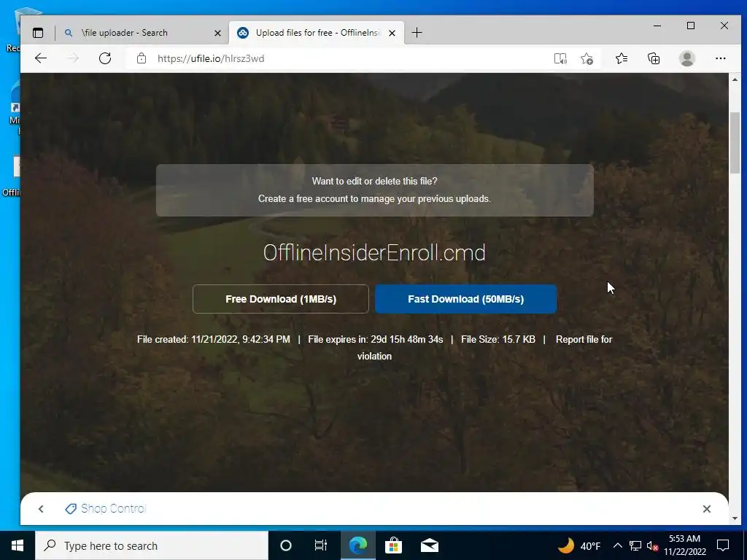Add this page to favorites
Image resolution: width=747 pixels, height=560 pixels.
tap(587, 58)
